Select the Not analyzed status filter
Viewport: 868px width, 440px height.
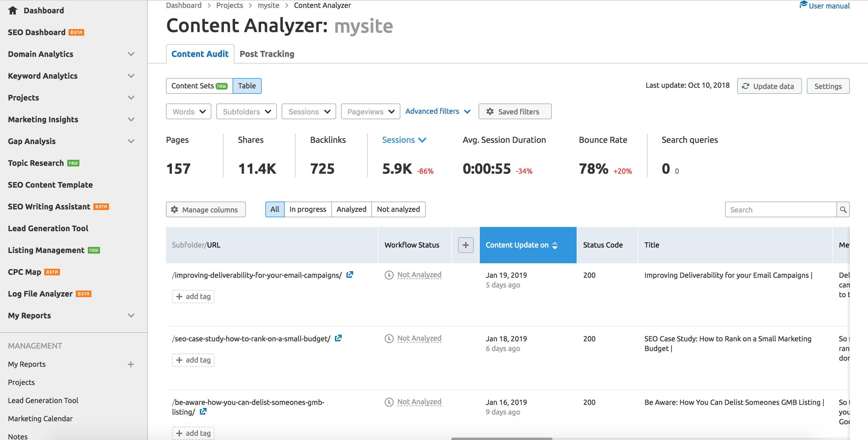pos(398,209)
